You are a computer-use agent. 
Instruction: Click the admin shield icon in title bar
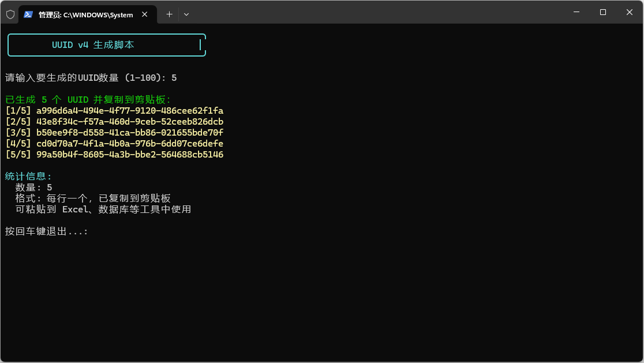pos(11,15)
